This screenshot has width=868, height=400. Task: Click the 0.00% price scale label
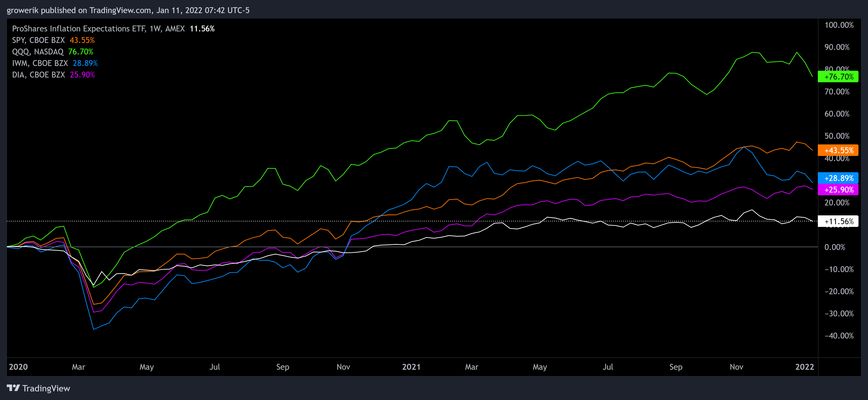(835, 247)
